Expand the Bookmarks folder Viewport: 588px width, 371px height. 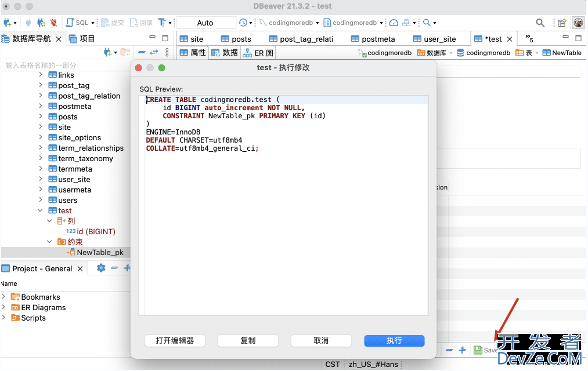pyautogui.click(x=3, y=296)
